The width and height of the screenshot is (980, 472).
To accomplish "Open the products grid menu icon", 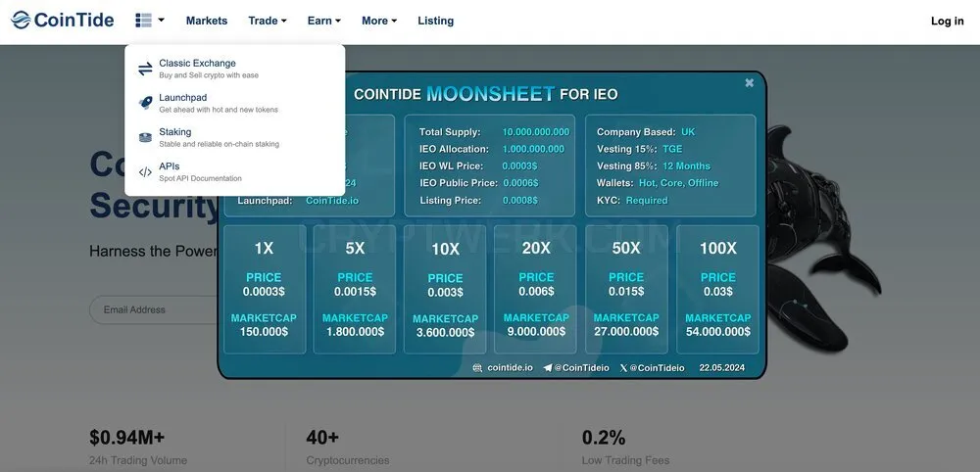I will 143,20.
